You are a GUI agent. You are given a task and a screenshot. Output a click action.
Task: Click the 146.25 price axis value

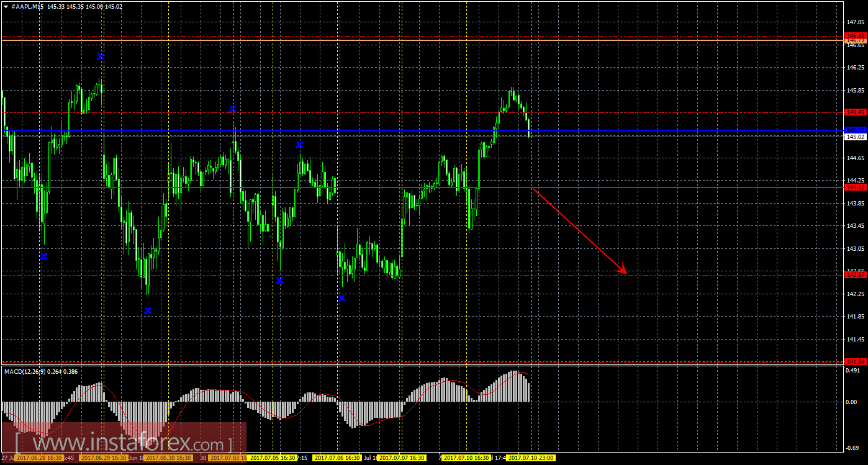pyautogui.click(x=855, y=67)
